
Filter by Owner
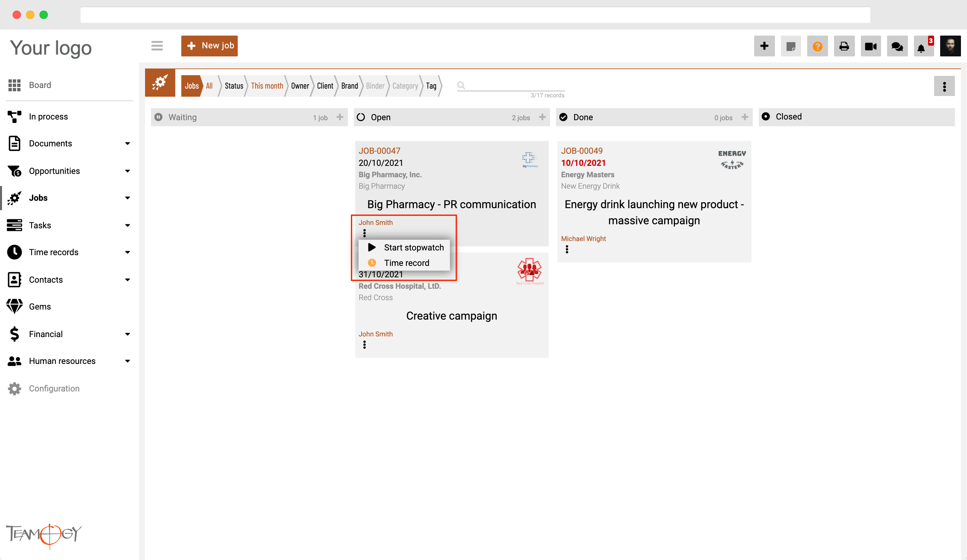click(x=300, y=86)
